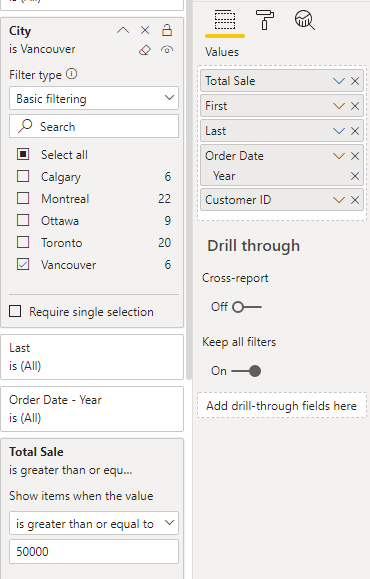Toggle the Select all checkbox

point(23,154)
